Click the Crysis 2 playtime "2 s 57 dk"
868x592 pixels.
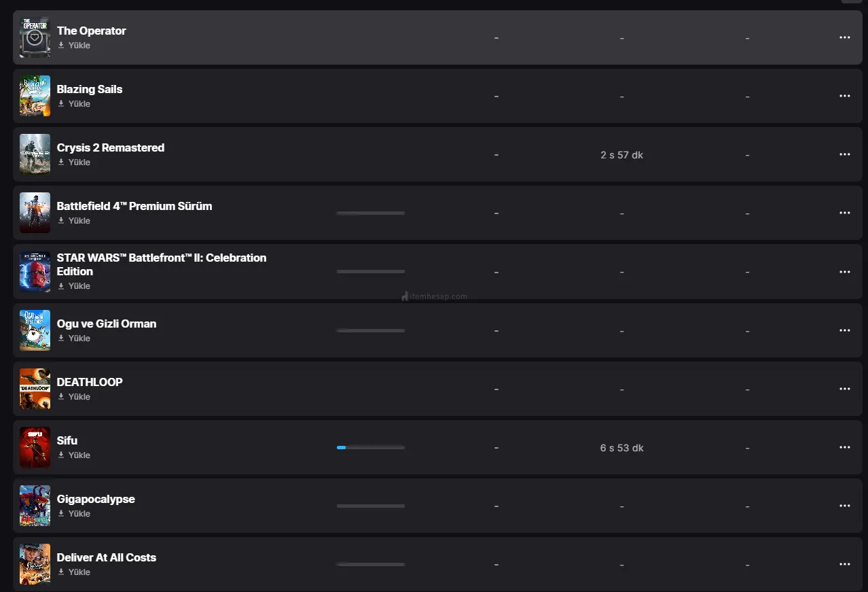pyautogui.click(x=621, y=155)
